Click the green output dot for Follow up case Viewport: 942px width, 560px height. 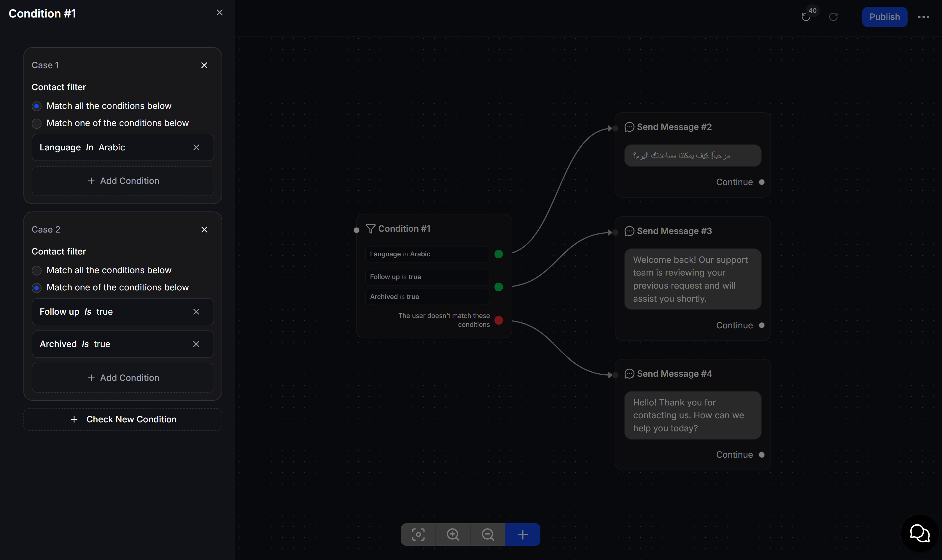tap(498, 287)
